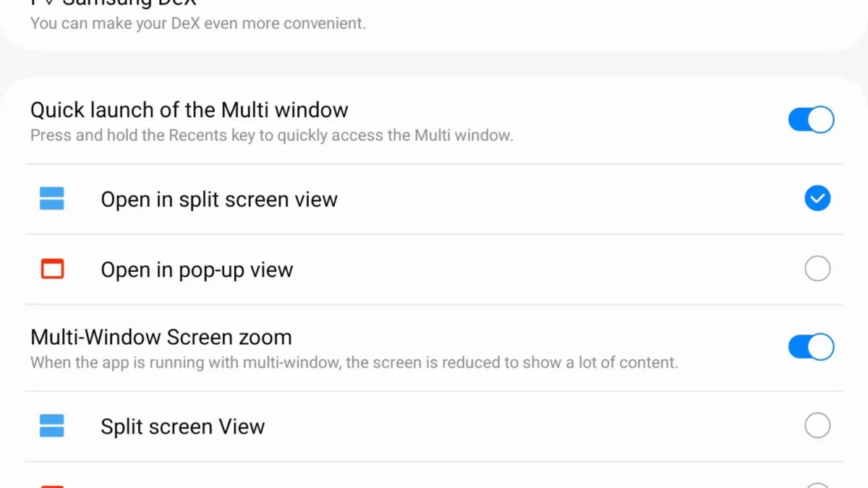The height and width of the screenshot is (488, 868).
Task: Click the orange pop-up window icon
Action: 52,269
